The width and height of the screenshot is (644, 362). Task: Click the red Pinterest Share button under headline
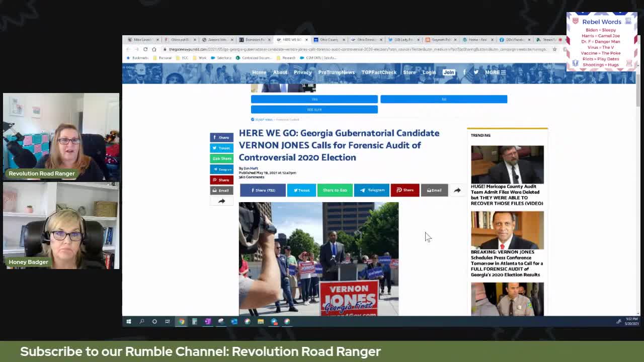tap(405, 190)
